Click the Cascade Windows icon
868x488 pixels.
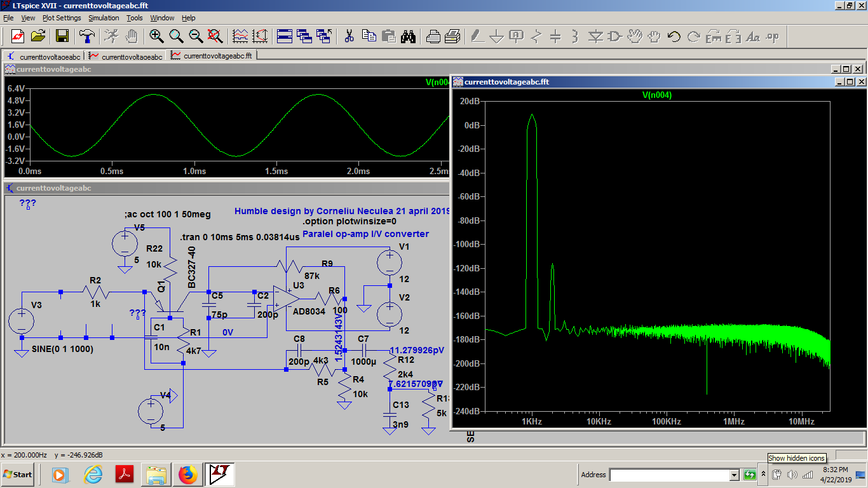tap(304, 36)
